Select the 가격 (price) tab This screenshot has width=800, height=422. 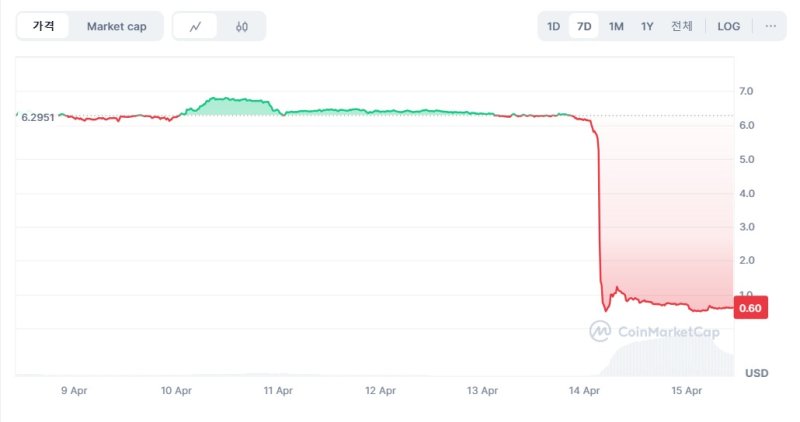(x=44, y=26)
